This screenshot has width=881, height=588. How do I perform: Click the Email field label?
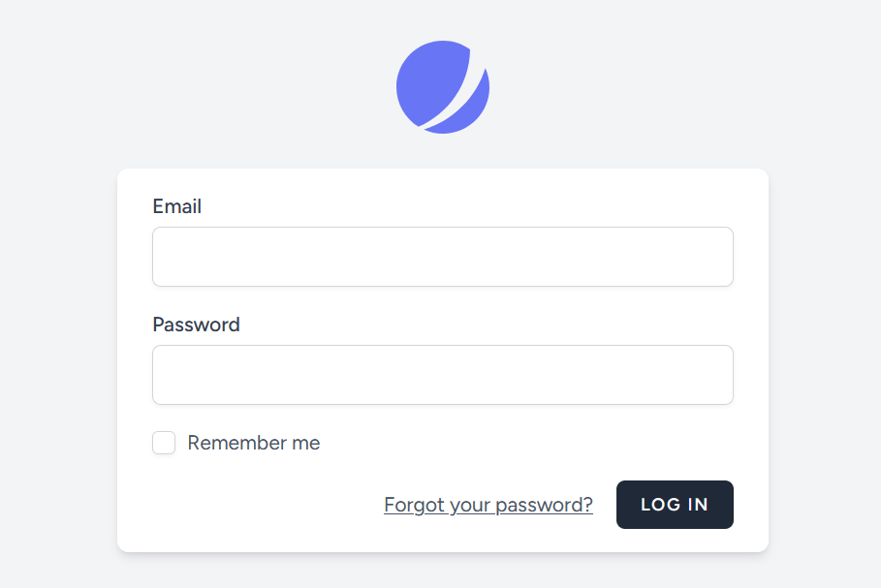[176, 206]
